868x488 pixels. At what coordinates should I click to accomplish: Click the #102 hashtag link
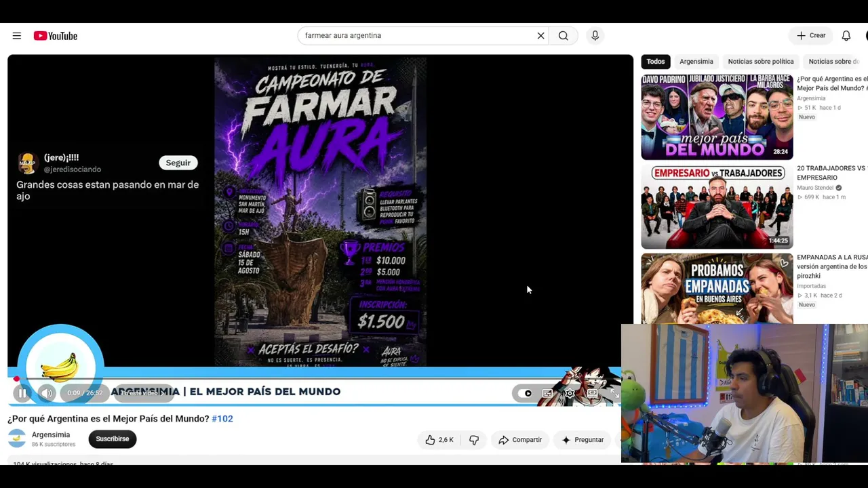tap(222, 419)
